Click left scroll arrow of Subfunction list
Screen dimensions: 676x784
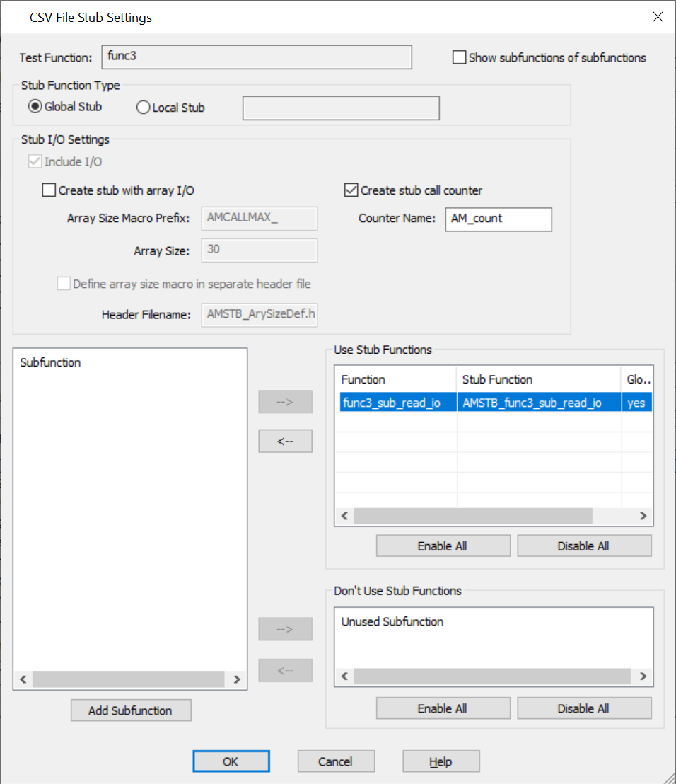pos(23,679)
